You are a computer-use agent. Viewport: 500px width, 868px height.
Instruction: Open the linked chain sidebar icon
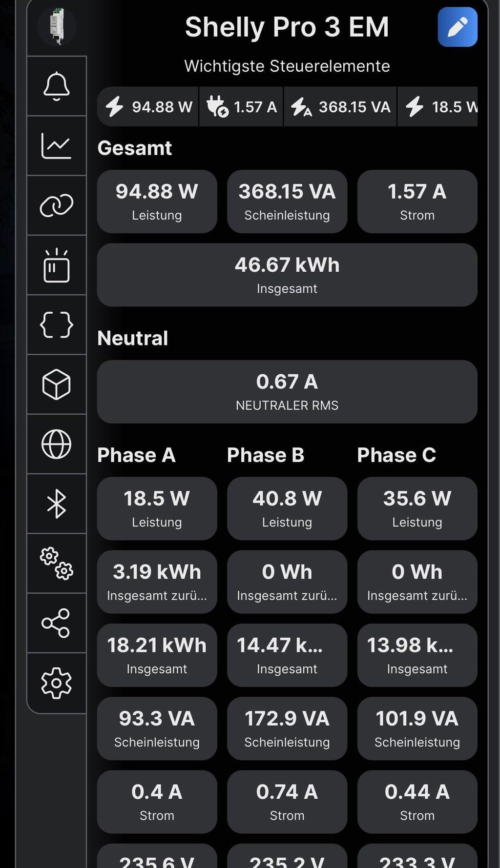57,205
